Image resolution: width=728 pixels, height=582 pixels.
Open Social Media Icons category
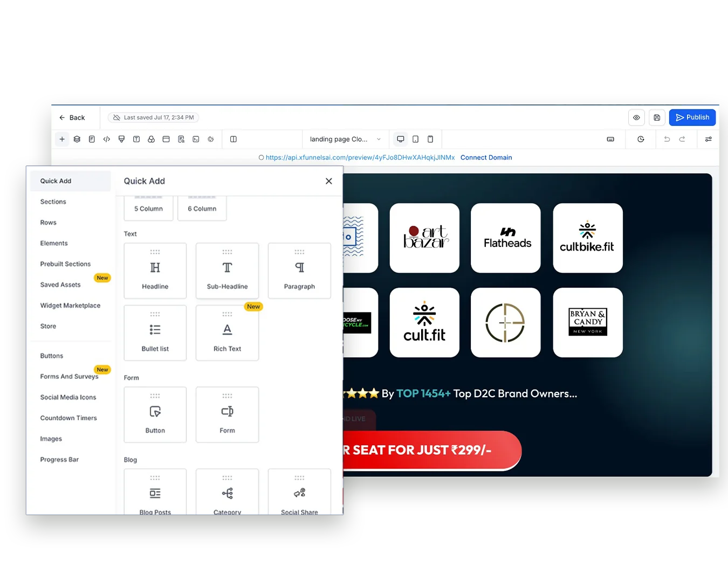point(68,397)
